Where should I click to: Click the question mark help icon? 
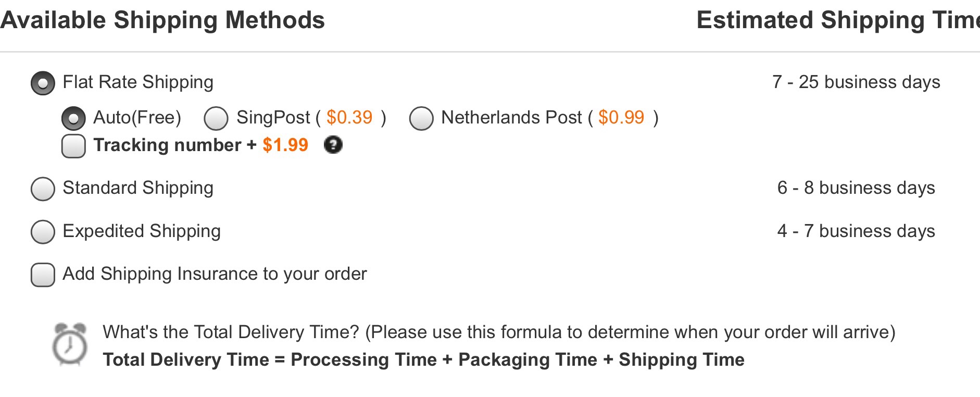333,145
